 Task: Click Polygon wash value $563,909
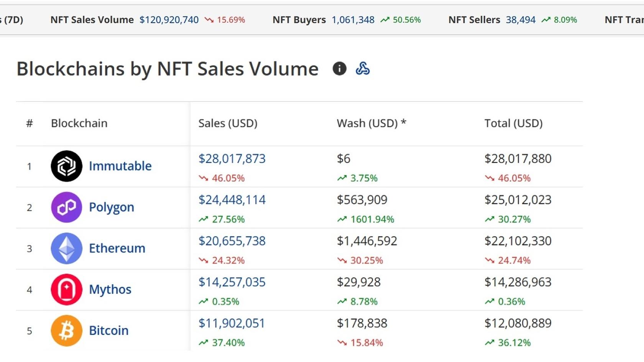pos(362,200)
